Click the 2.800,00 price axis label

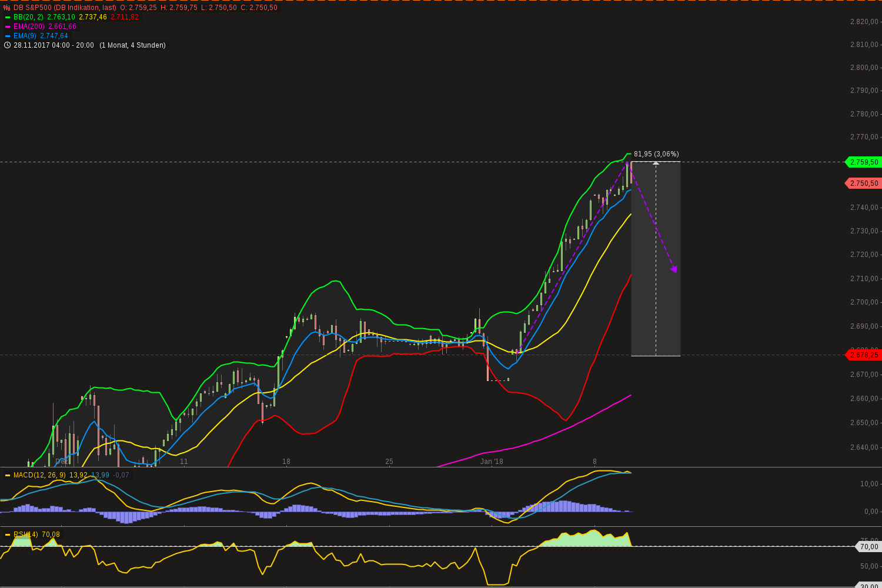864,68
